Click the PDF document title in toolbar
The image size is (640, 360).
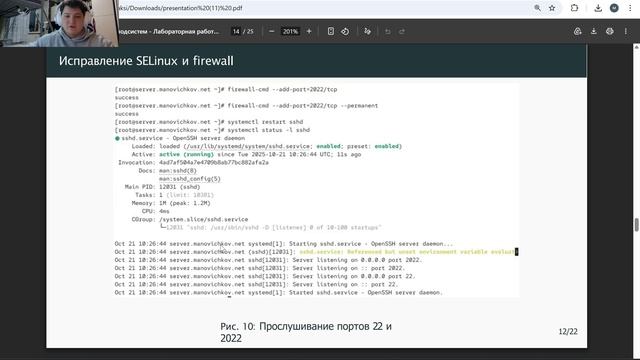[x=169, y=31]
